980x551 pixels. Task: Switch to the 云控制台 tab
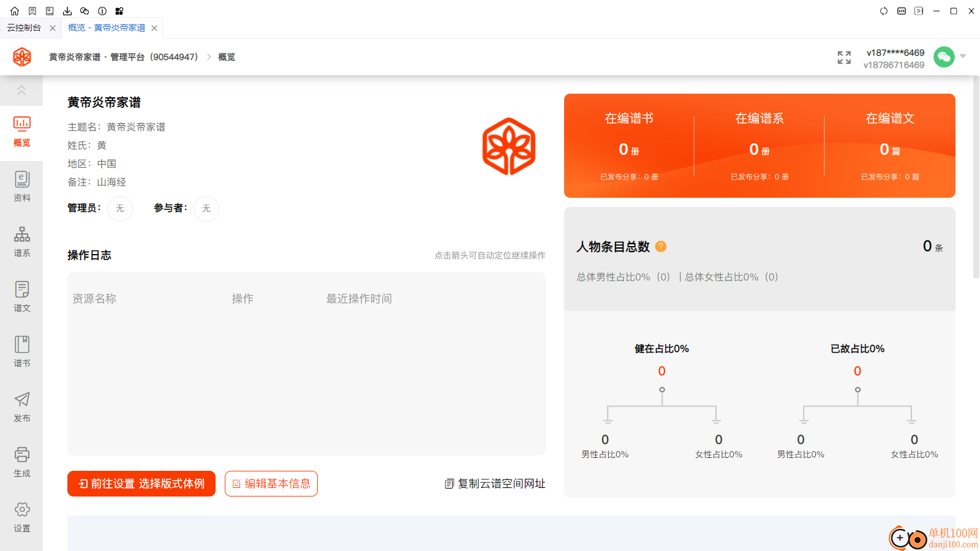point(24,28)
